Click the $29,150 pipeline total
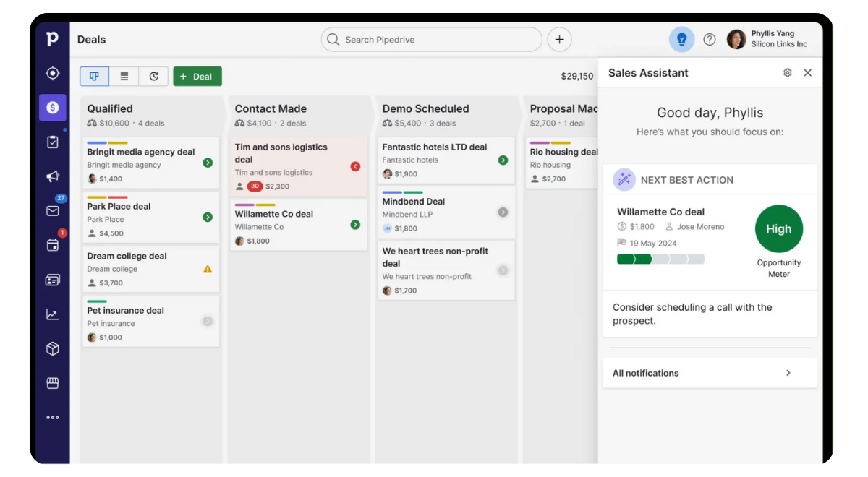 tap(577, 76)
